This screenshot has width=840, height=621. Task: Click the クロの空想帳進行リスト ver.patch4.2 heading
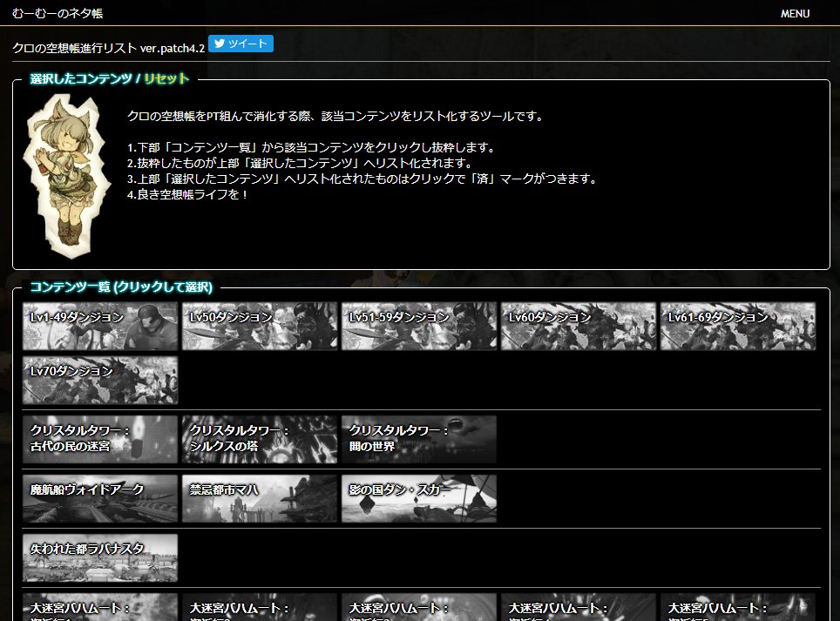click(109, 48)
